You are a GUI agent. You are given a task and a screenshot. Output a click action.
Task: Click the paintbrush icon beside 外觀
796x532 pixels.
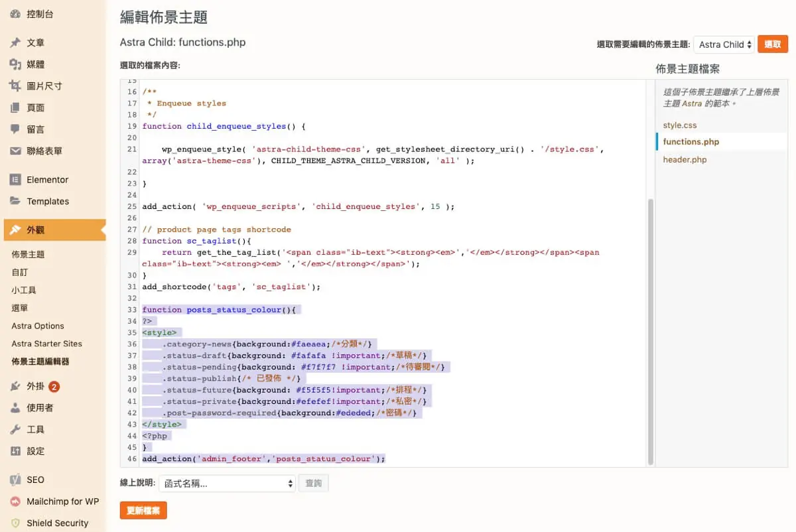15,230
